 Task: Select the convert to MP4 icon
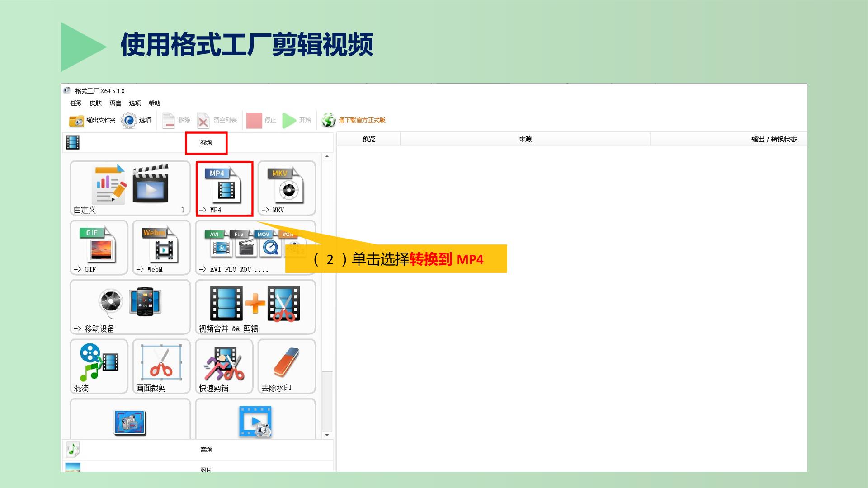click(224, 188)
